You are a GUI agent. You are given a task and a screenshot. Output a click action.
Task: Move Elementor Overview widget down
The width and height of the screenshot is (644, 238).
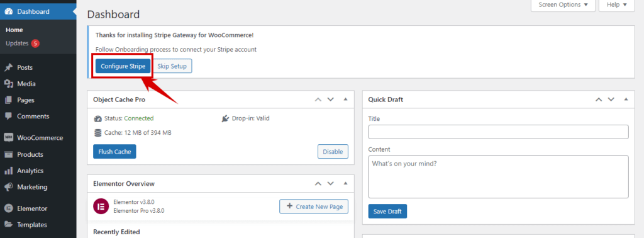coord(330,183)
